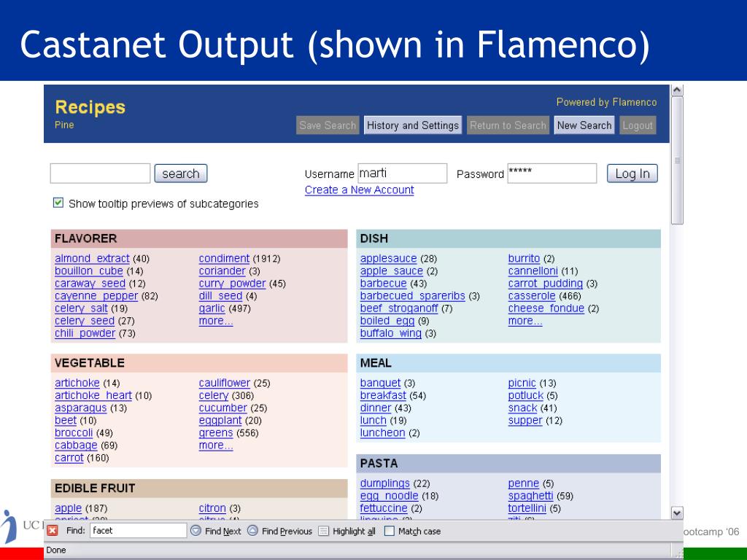Click the search button

point(181,174)
